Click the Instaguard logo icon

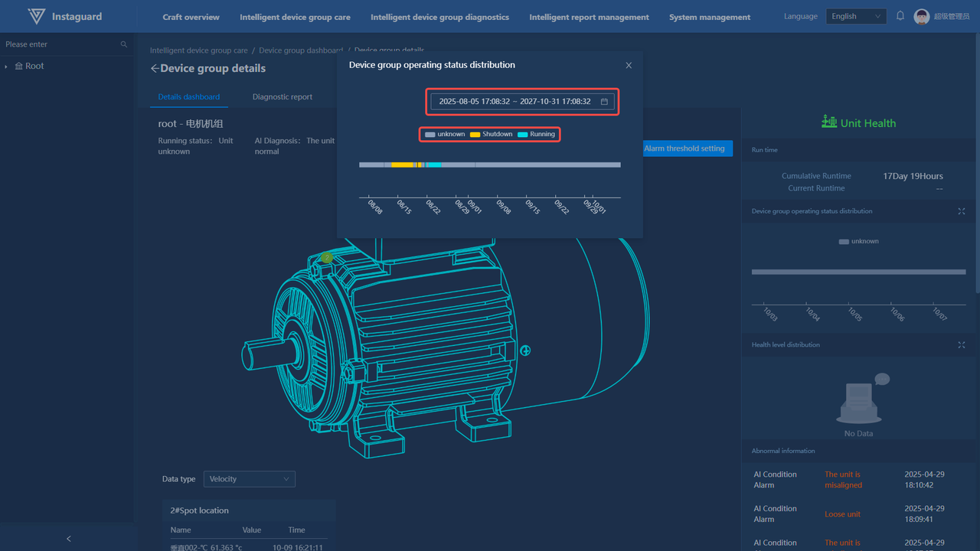coord(36,16)
